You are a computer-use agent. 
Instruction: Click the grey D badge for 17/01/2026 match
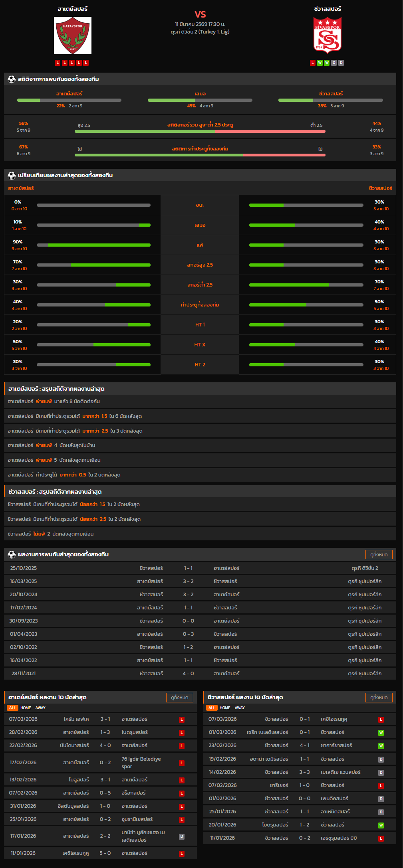(x=182, y=836)
